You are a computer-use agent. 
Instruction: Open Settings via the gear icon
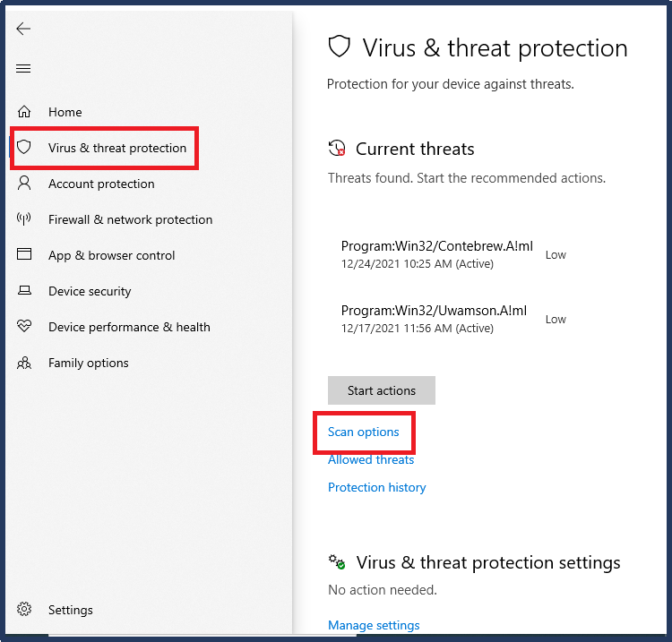(24, 609)
